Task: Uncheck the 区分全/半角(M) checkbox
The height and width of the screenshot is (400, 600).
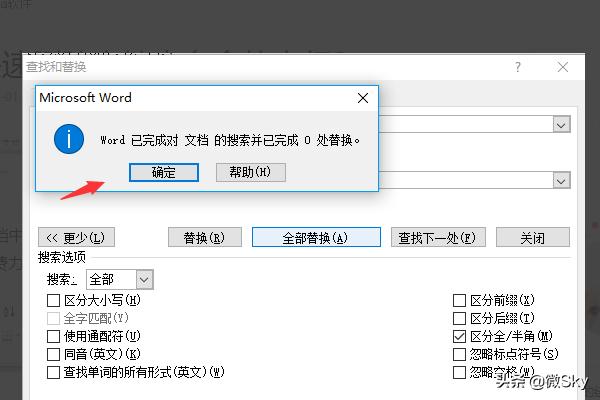Action: 460,336
